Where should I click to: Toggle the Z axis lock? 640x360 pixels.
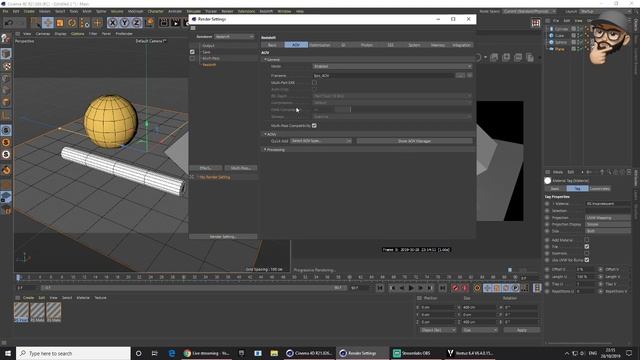(x=136, y=23)
